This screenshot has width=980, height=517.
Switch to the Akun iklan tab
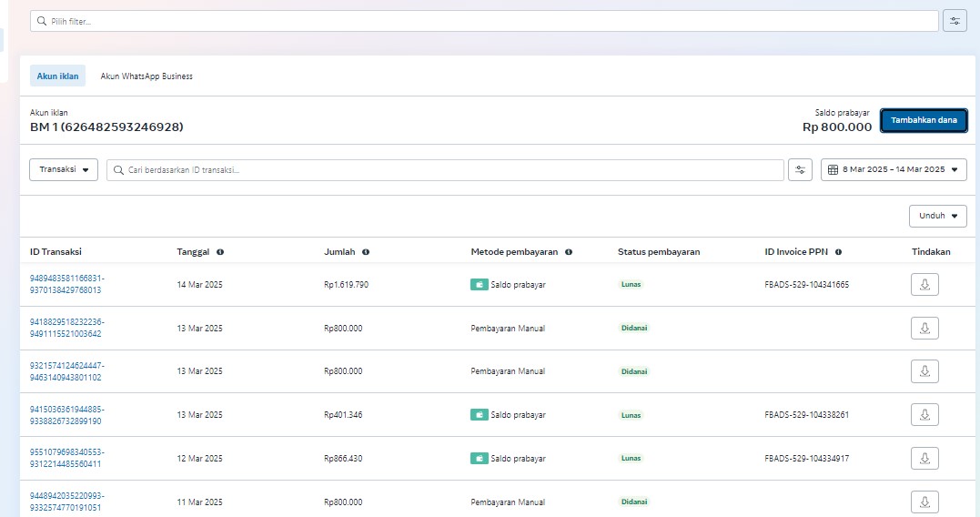click(x=57, y=76)
